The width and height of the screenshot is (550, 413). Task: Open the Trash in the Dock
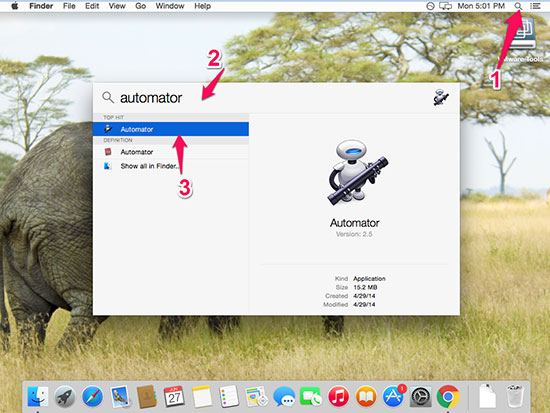515,396
